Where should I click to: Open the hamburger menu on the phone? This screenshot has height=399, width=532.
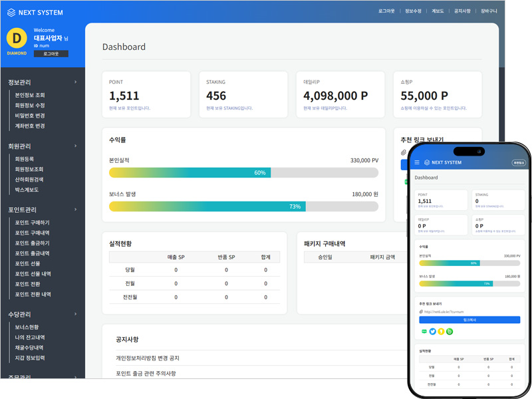[x=417, y=162]
